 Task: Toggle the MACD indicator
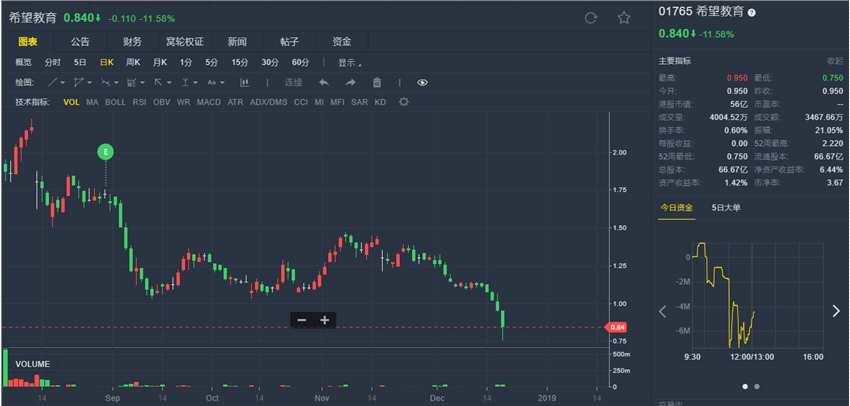pos(209,102)
